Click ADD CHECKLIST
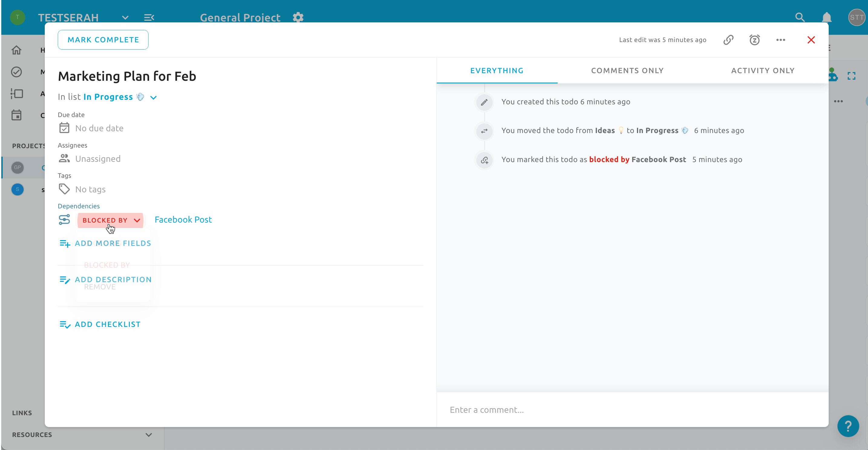 tap(100, 324)
